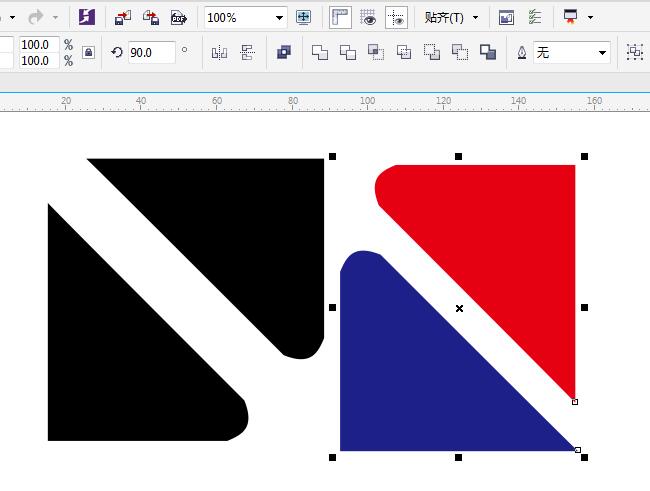
Task: Open the Options checklist icon
Action: point(535,17)
